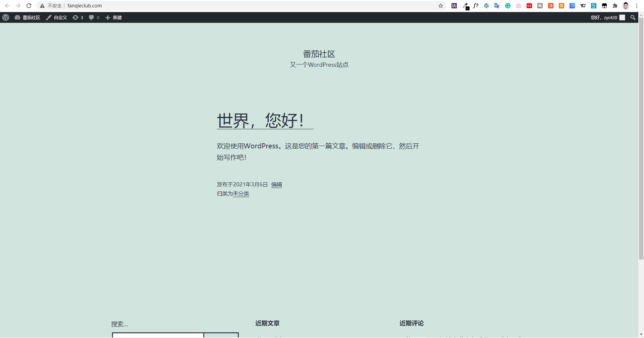The height and width of the screenshot is (338, 644).
Task: Open the 新建 menu in admin bar
Action: pos(113,17)
